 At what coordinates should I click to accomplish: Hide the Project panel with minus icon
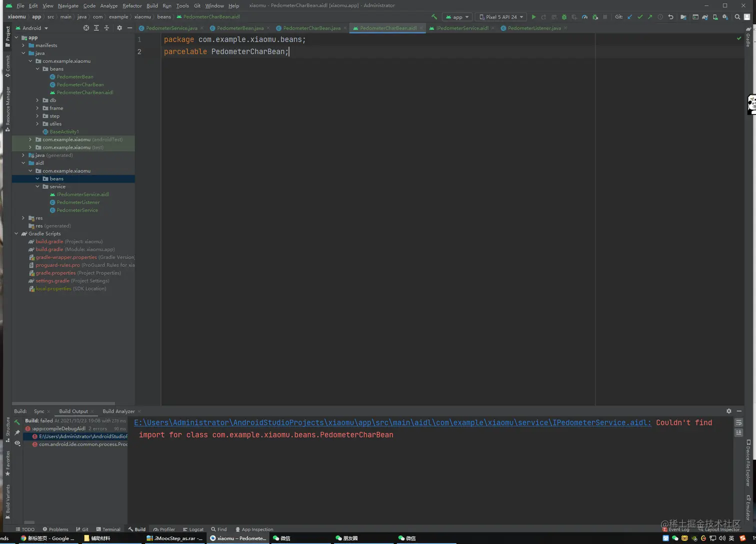coord(129,28)
